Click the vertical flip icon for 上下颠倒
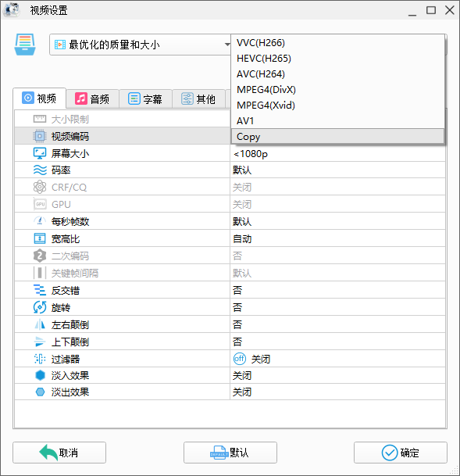 pos(40,342)
